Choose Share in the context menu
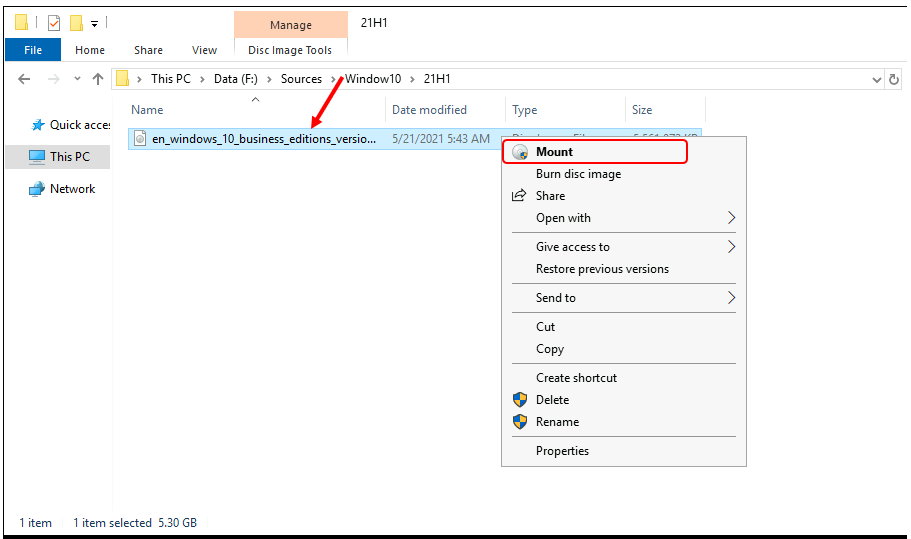911x539 pixels. (x=623, y=196)
